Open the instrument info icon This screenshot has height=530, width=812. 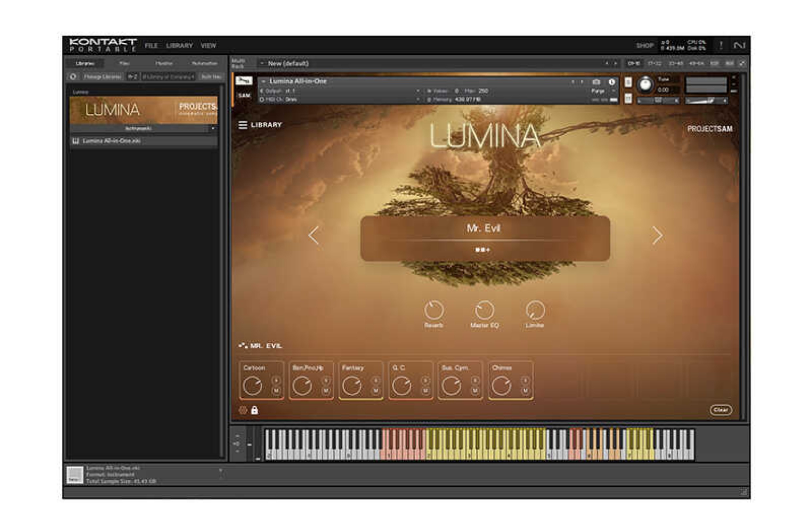coord(611,82)
